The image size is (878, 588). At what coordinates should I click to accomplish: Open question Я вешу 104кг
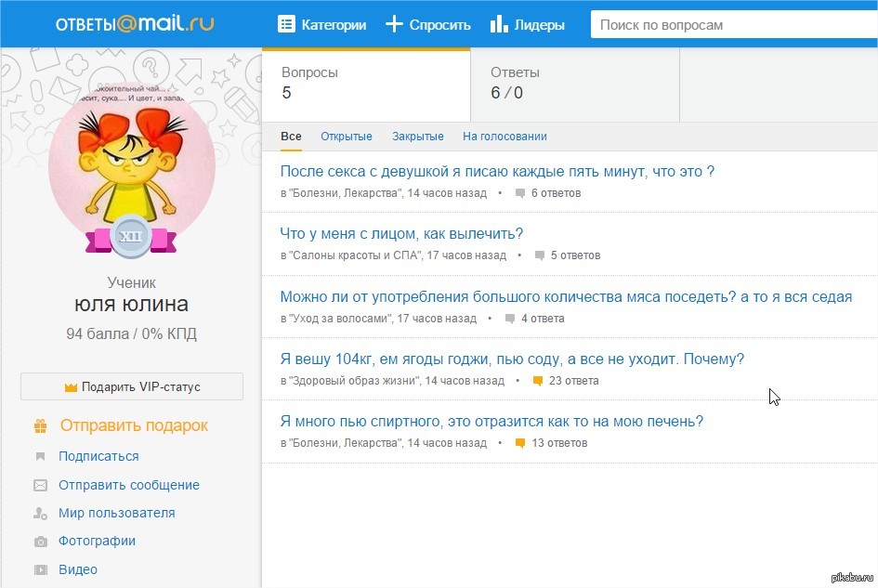[x=512, y=359]
